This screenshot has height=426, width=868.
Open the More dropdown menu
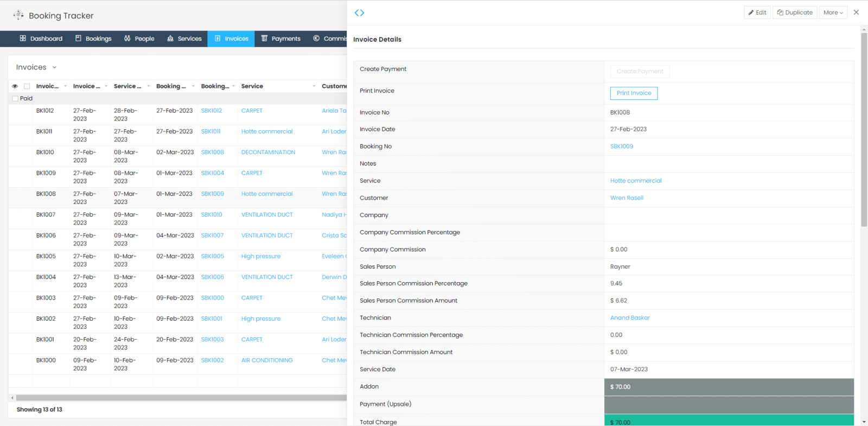point(833,12)
